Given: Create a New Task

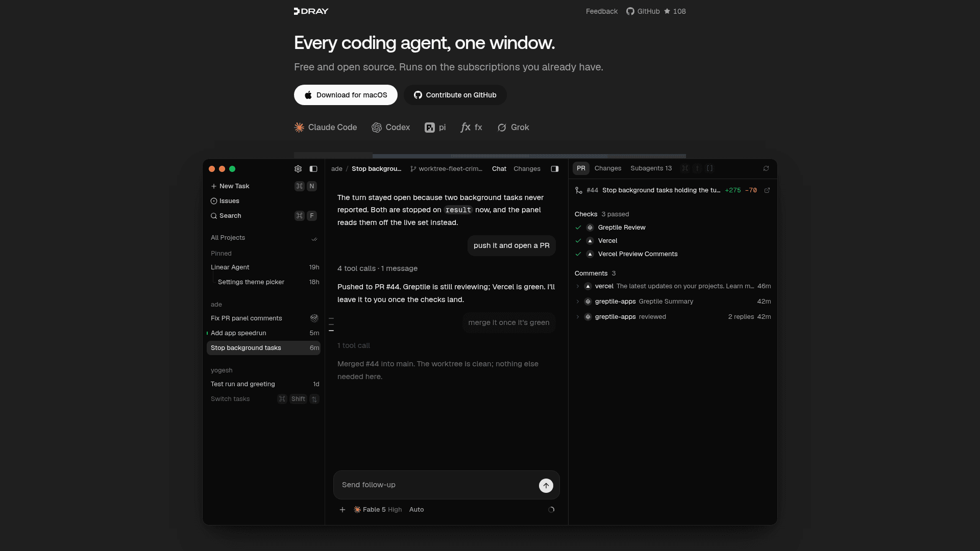Looking at the screenshot, I should tap(263, 186).
